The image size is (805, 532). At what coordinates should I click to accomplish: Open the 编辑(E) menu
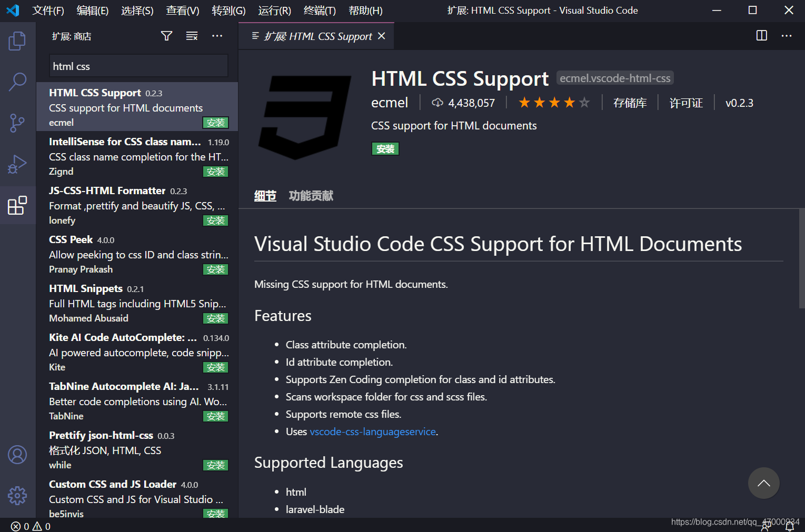92,11
